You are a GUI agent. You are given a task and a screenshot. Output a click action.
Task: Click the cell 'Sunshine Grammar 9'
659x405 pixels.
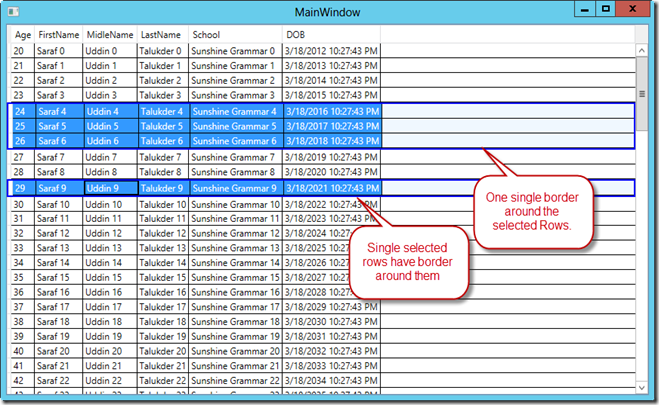coord(236,188)
